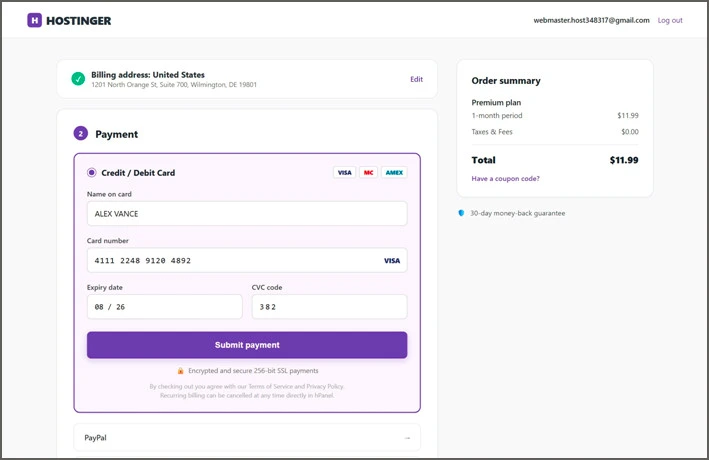The width and height of the screenshot is (709, 460).
Task: Focus the CVC code field
Action: pos(330,307)
